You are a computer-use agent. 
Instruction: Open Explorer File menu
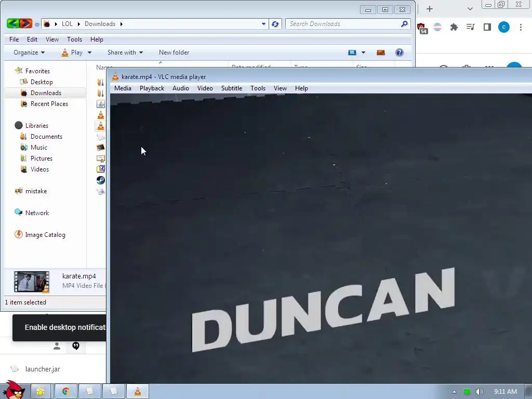(x=14, y=39)
